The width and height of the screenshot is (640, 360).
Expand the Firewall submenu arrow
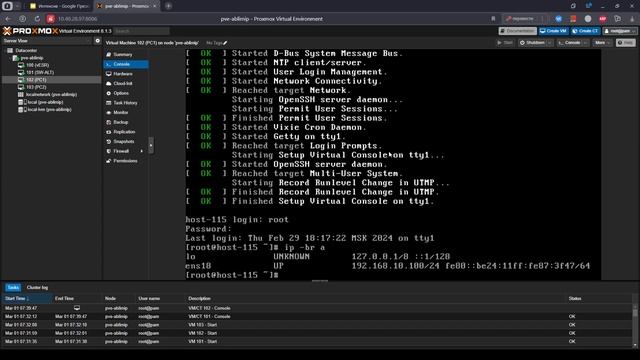142,151
